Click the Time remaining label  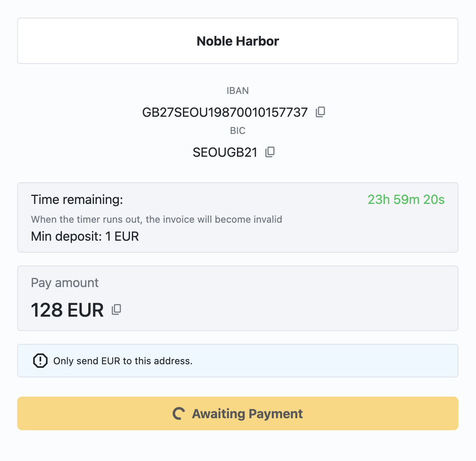pyautogui.click(x=77, y=200)
